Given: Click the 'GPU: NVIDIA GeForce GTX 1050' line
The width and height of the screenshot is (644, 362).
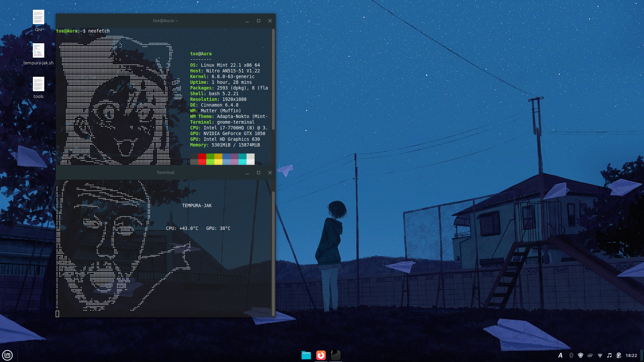Looking at the screenshot, I should pos(228,133).
